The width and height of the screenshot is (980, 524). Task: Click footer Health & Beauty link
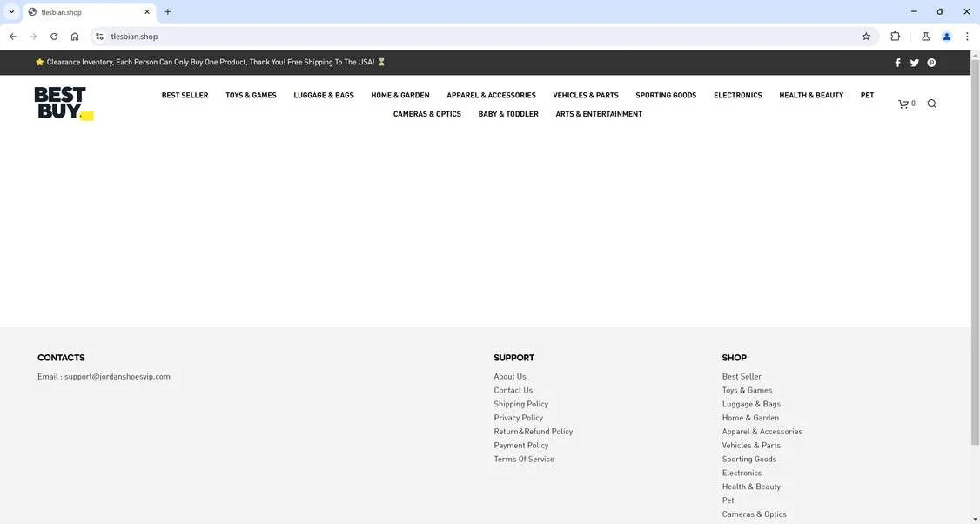click(751, 487)
